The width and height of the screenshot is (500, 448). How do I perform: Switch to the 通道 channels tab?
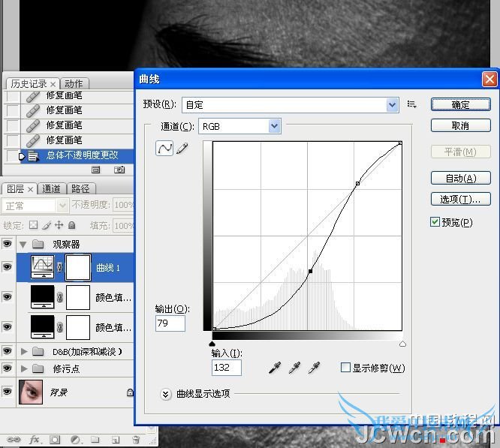(51, 189)
